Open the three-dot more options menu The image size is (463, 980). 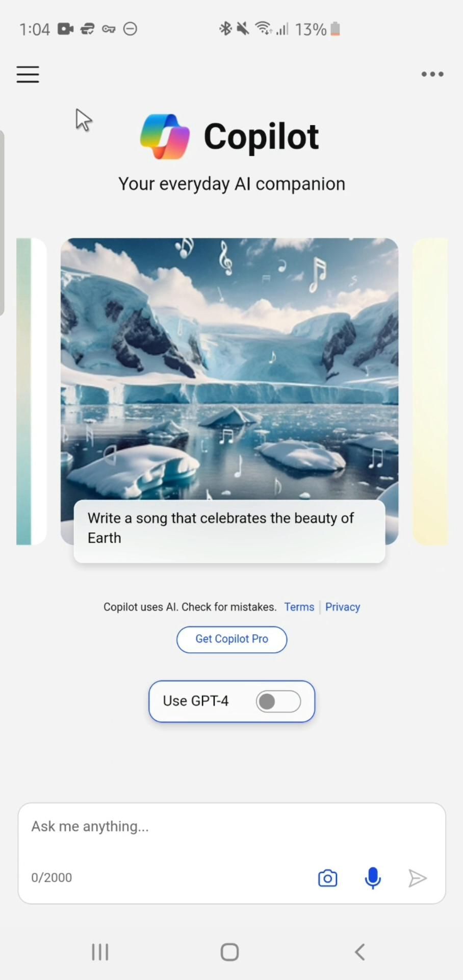click(x=432, y=74)
